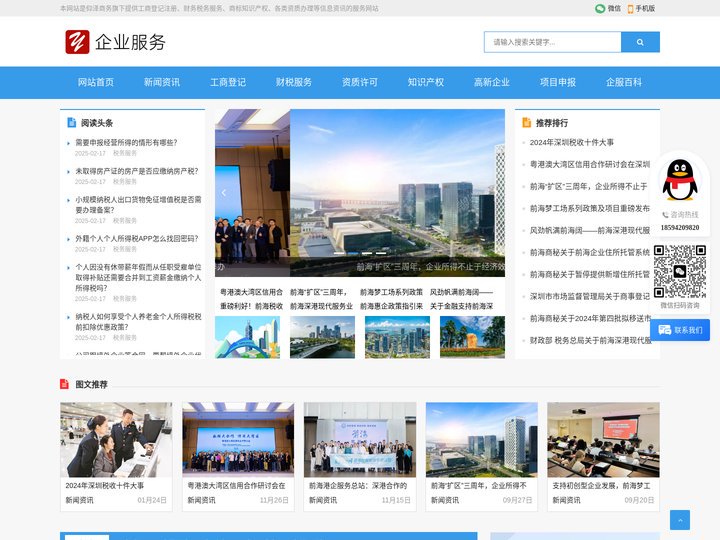Open 2024年深圳税收十件大事 card photo
The width and height of the screenshot is (720, 540).
[116, 440]
